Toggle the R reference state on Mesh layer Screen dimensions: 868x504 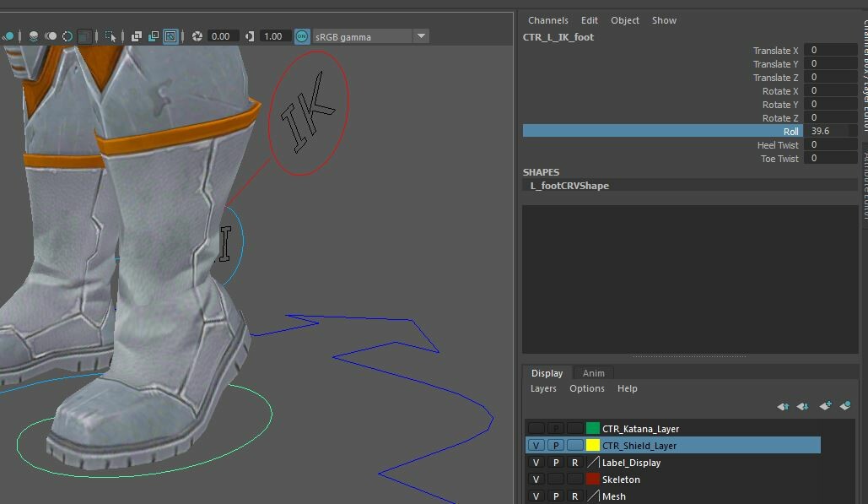(574, 496)
